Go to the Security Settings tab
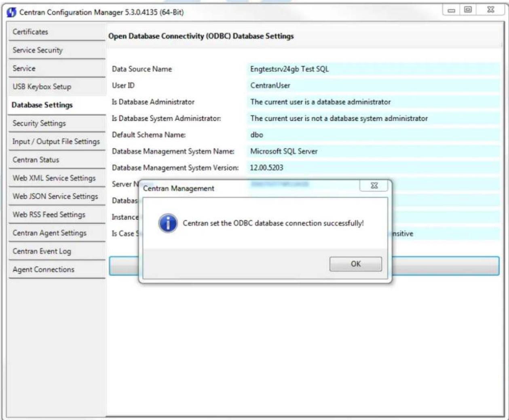 coord(57,123)
